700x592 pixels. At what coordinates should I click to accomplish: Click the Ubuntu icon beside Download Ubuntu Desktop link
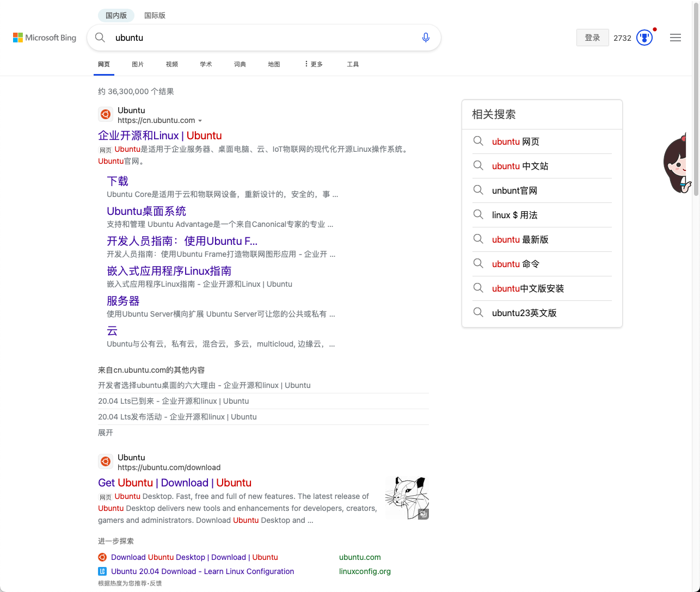(x=102, y=557)
